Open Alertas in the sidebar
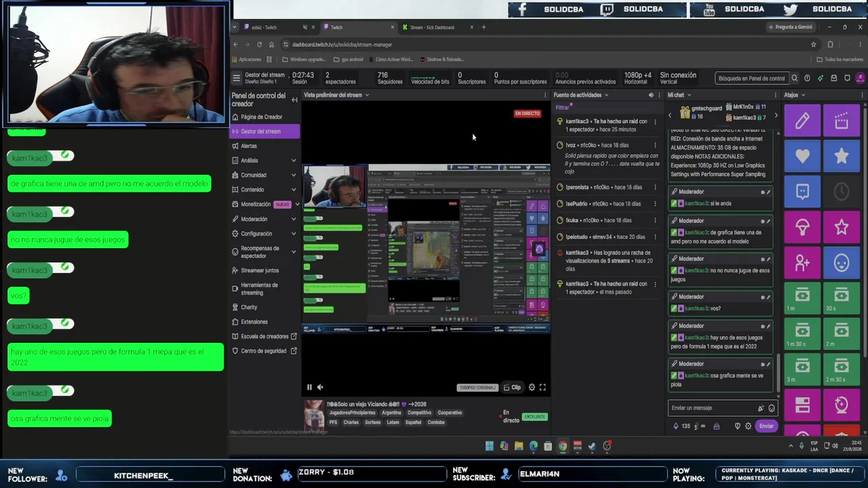868x488 pixels. 249,146
